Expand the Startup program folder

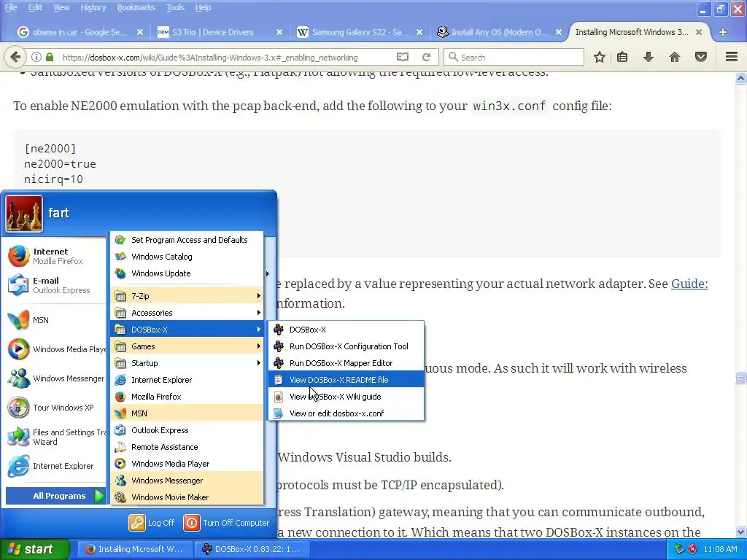[x=187, y=363]
